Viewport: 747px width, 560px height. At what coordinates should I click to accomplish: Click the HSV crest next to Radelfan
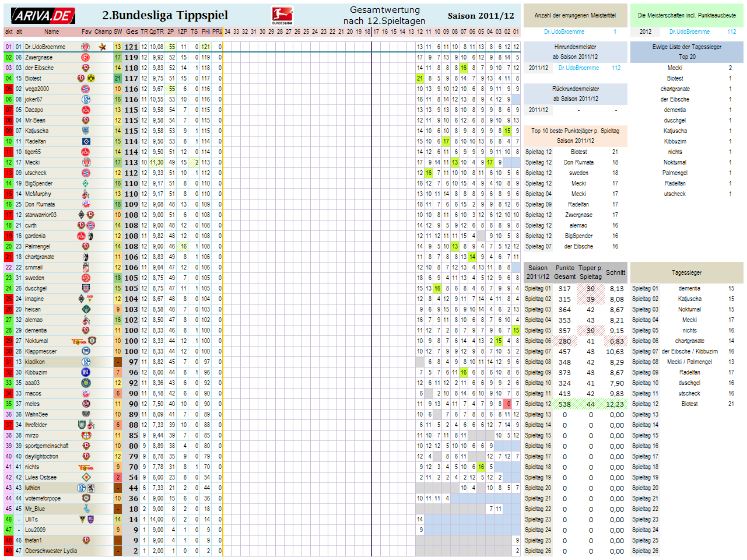tap(86, 141)
